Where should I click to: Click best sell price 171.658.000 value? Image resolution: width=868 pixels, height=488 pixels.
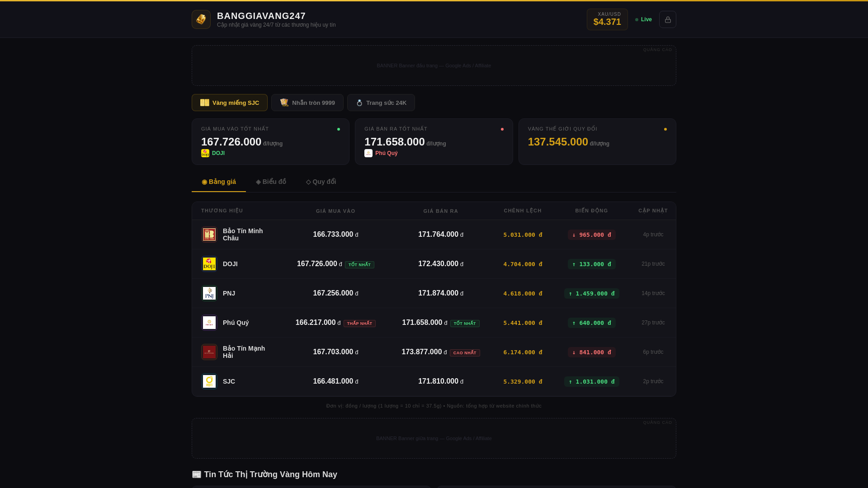click(395, 142)
